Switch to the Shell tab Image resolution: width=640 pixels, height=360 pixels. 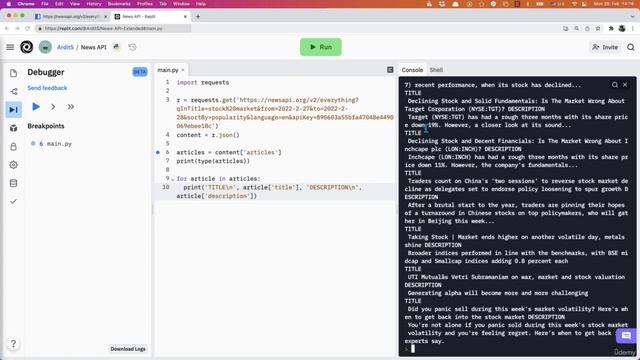(436, 70)
